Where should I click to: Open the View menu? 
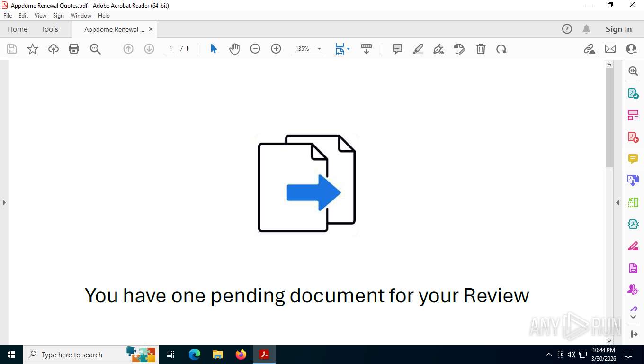(40, 16)
